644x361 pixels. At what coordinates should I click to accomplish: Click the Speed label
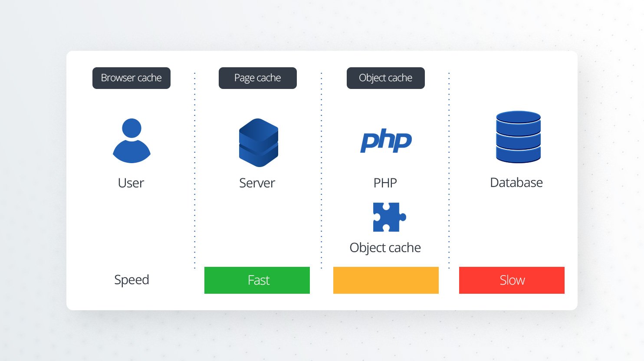(x=131, y=280)
